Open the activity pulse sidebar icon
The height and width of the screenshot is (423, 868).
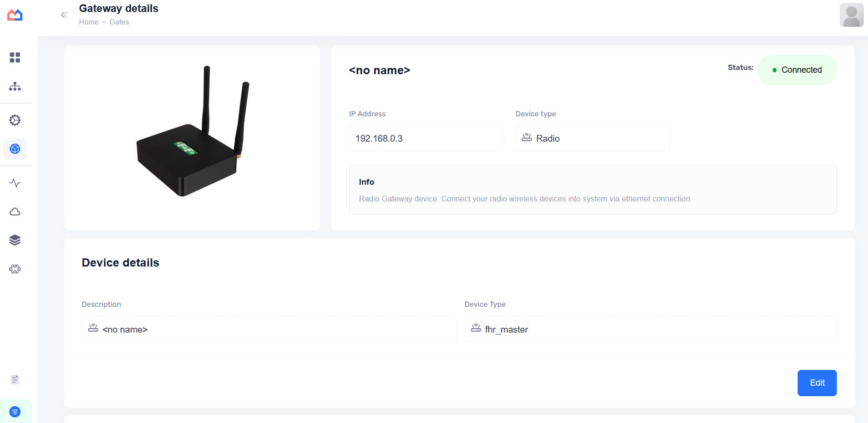coord(15,183)
